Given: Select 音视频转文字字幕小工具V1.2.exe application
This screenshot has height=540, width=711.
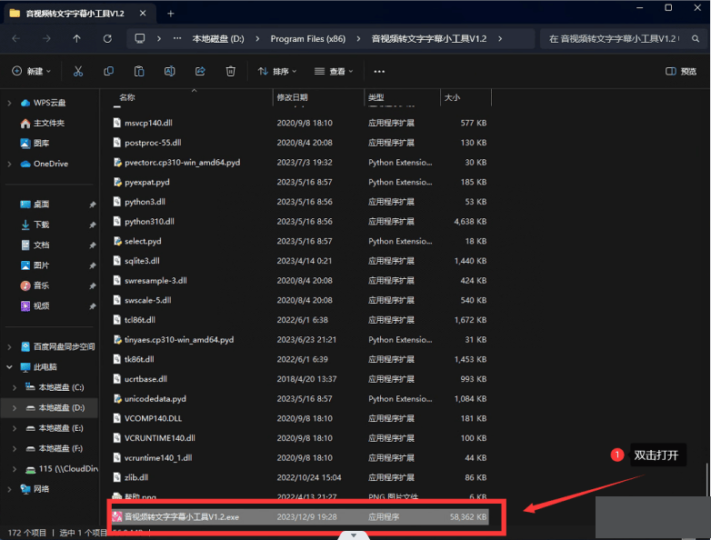Looking at the screenshot, I should [x=300, y=517].
